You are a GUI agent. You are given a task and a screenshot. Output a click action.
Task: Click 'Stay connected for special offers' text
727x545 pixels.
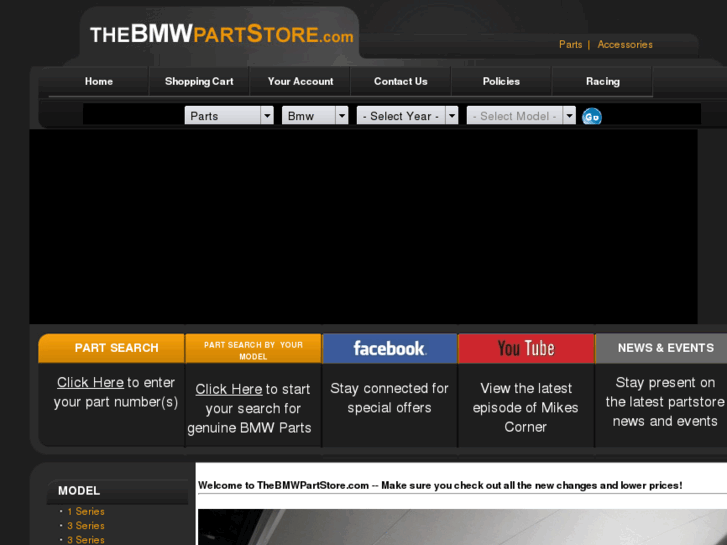coord(389,398)
